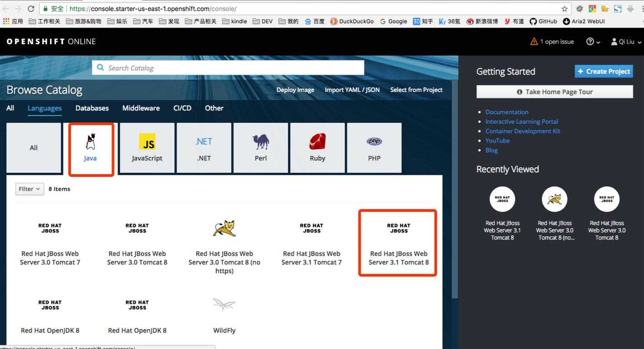This screenshot has width=644, height=349.
Task: Select the PHP language tile
Action: tap(374, 148)
